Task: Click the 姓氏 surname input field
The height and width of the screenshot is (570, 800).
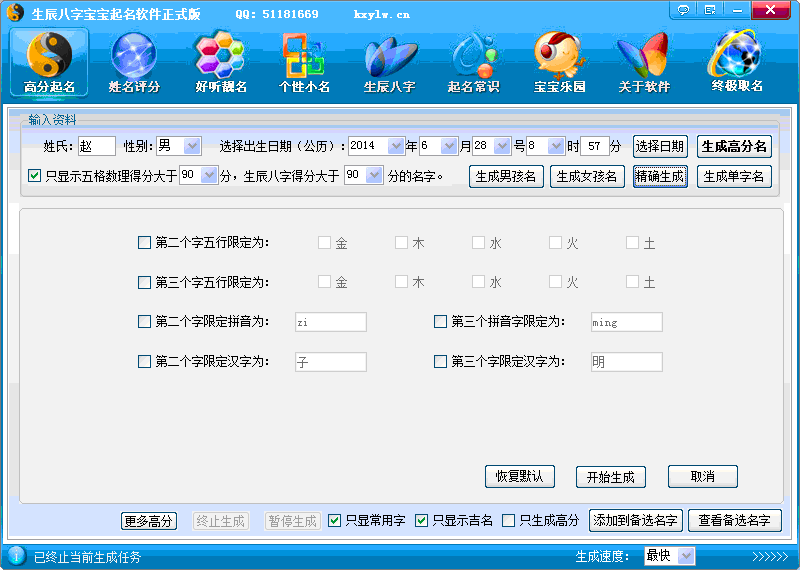Action: point(97,146)
